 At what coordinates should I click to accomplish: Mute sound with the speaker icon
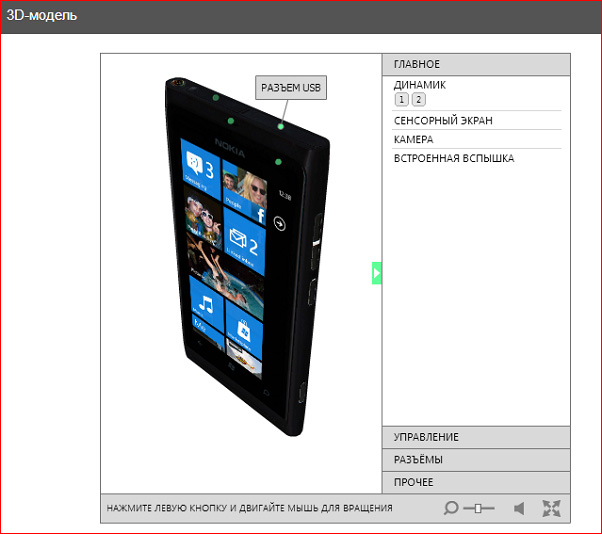click(519, 508)
